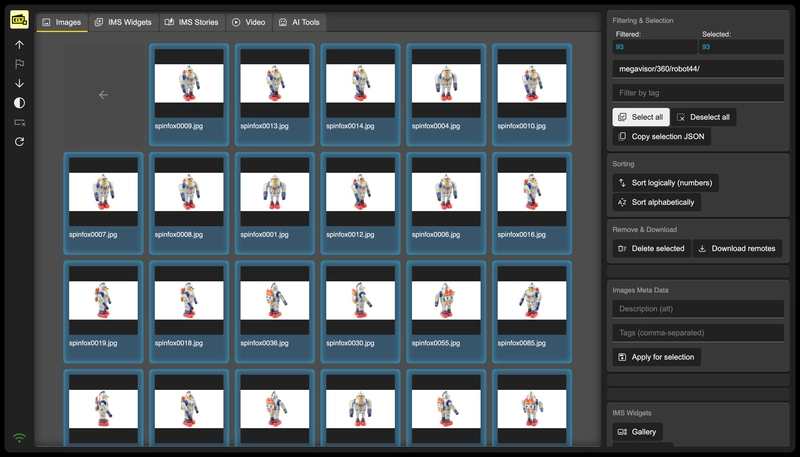Click the Download remotes button
Image resolution: width=800 pixels, height=457 pixels.
tap(737, 248)
